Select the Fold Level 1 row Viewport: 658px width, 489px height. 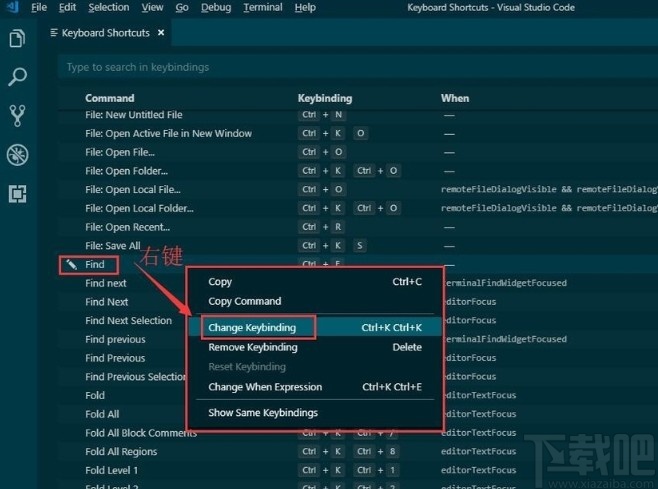(358, 470)
